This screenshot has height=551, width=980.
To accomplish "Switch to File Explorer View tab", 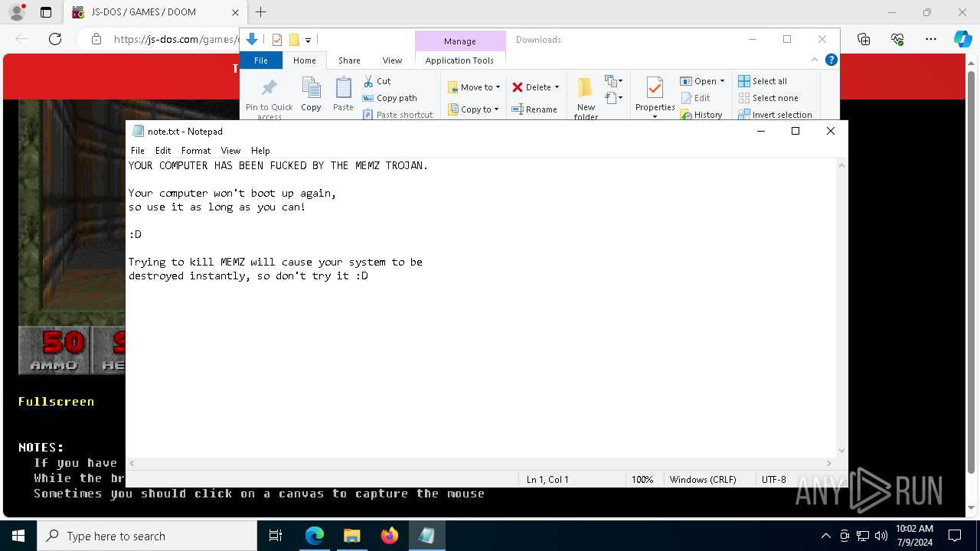I will (x=392, y=60).
